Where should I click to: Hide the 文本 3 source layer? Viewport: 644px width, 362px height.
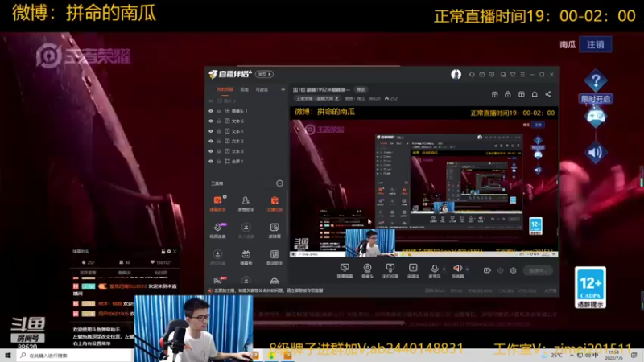(211, 151)
